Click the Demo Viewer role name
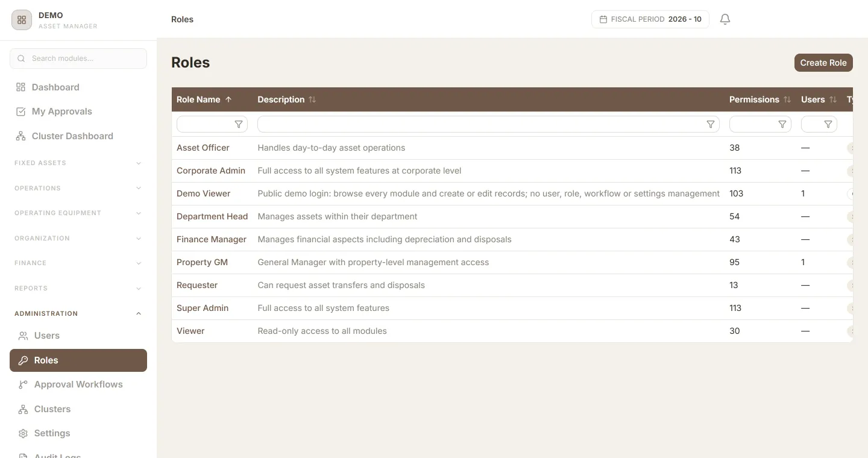The height and width of the screenshot is (458, 868). (x=204, y=193)
